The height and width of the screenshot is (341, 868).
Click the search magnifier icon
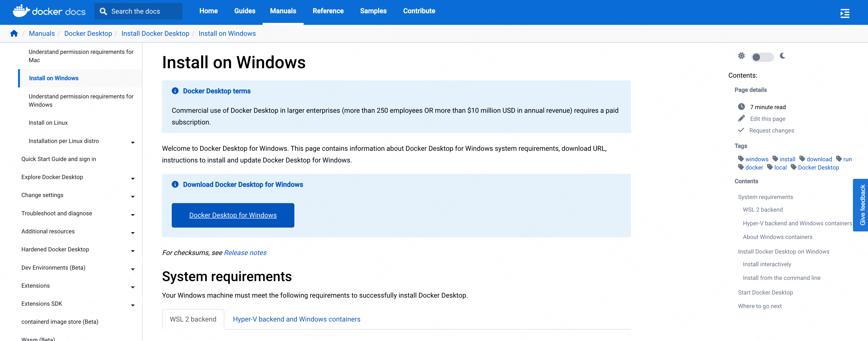tap(103, 11)
